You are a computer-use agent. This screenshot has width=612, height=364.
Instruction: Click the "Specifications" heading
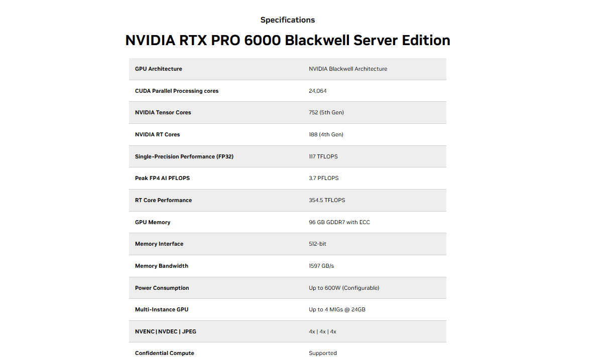[x=288, y=20]
